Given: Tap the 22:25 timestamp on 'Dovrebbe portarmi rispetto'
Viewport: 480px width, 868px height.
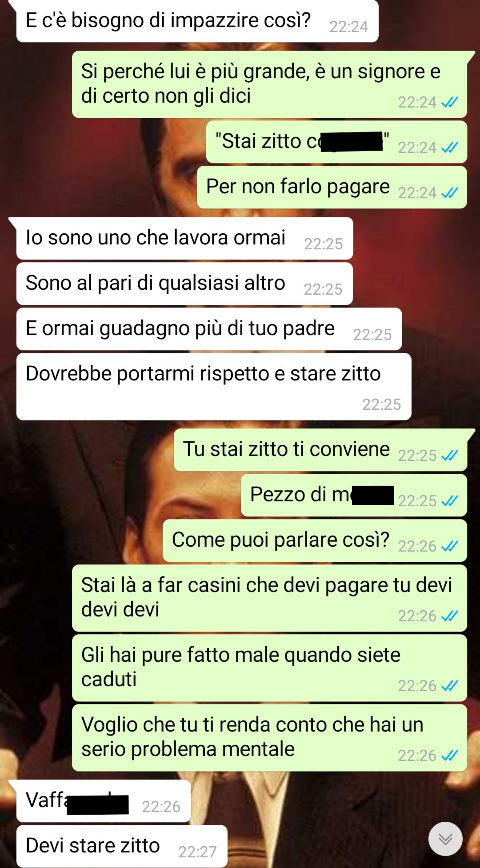Looking at the screenshot, I should point(381,404).
